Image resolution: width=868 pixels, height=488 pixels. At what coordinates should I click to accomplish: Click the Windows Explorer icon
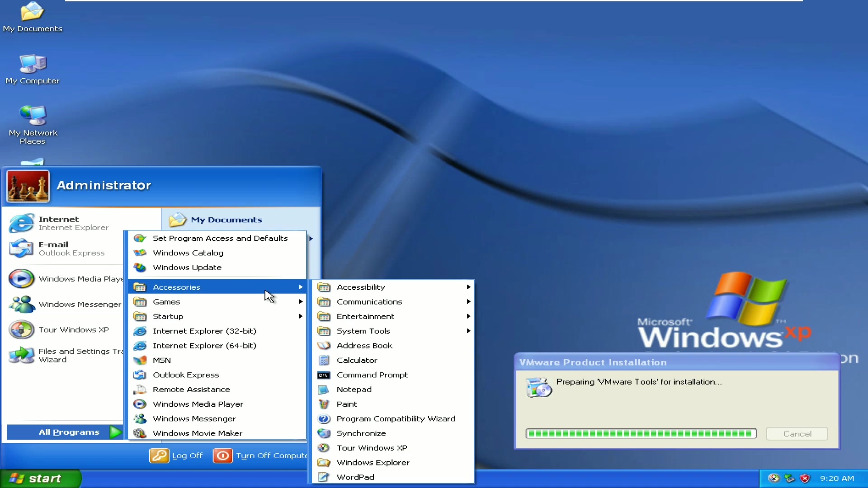(324, 462)
